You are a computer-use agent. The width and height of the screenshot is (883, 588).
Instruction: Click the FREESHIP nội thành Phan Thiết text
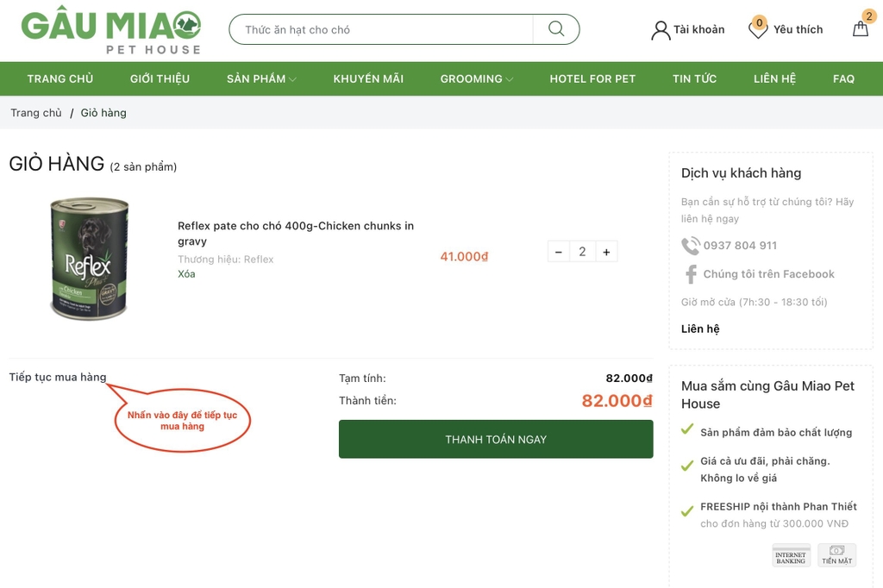(x=779, y=506)
